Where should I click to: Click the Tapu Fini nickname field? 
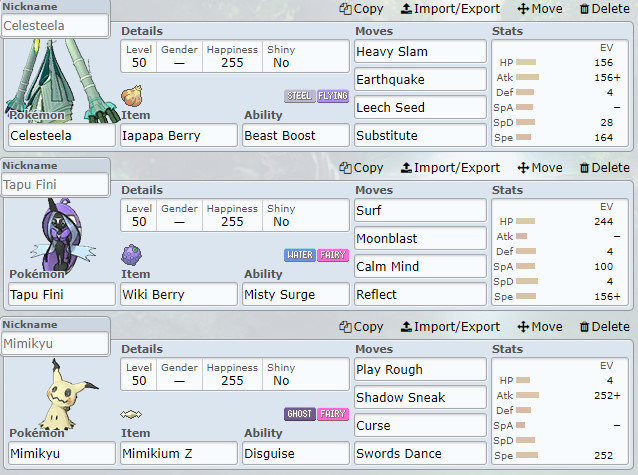point(55,185)
